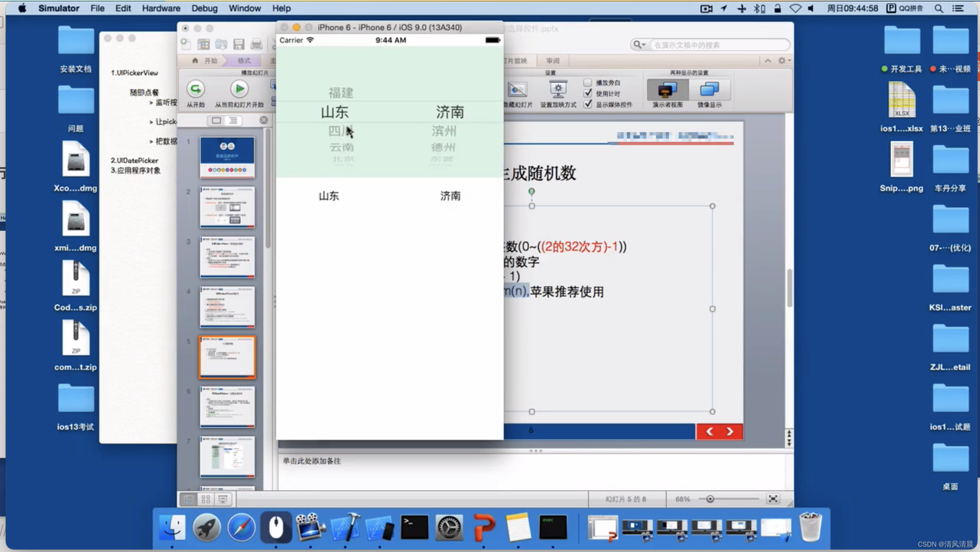Switch to the 格式 ribbon tab
Viewport: 980px width, 552px height.
[244, 60]
